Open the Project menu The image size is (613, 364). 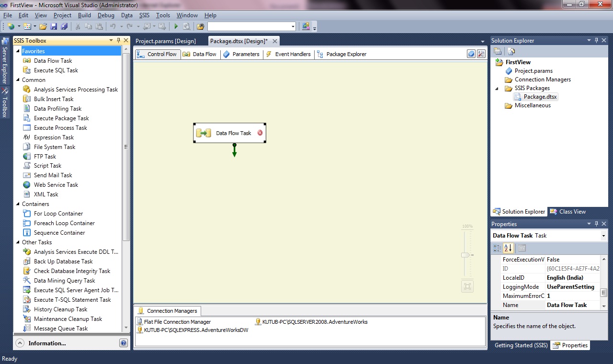[x=62, y=15]
